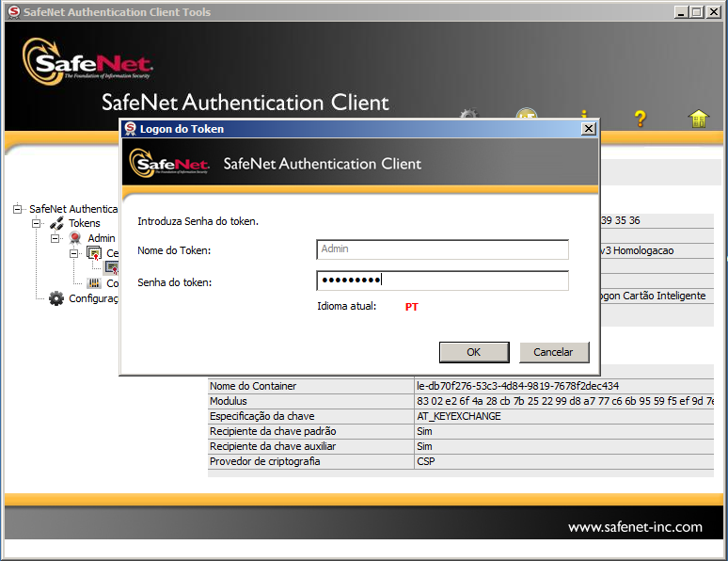Click the Recipiente da chave auxiliar label
The image size is (728, 561).
point(273,446)
